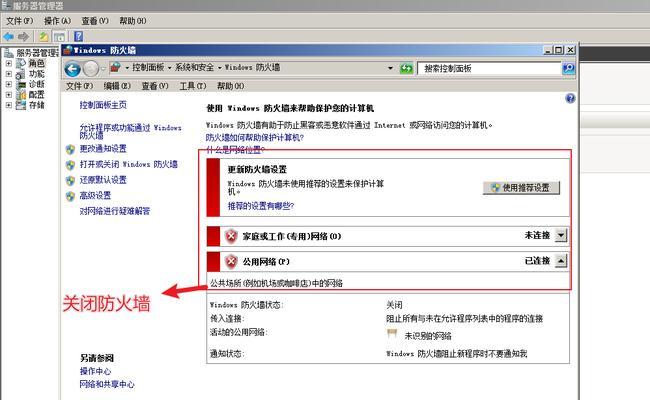
Task: Click the Server Manager back arrow toolbar icon
Action: tap(8, 36)
